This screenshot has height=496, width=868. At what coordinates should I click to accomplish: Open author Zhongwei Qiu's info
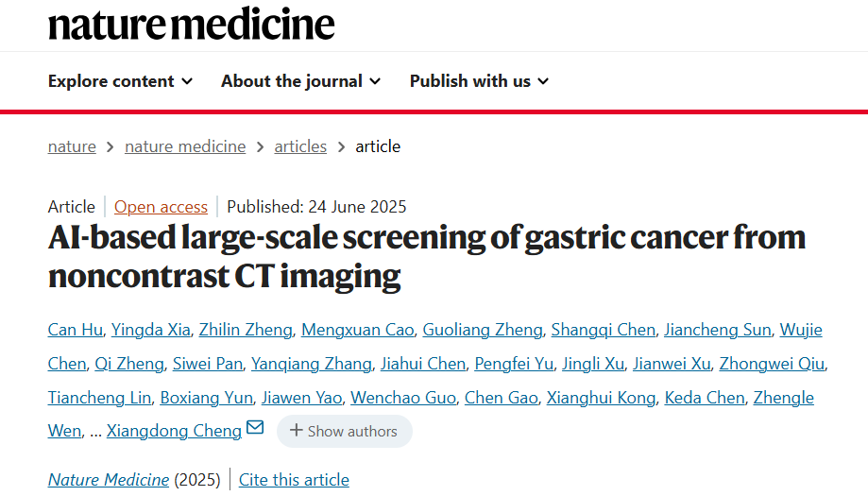coord(772,364)
